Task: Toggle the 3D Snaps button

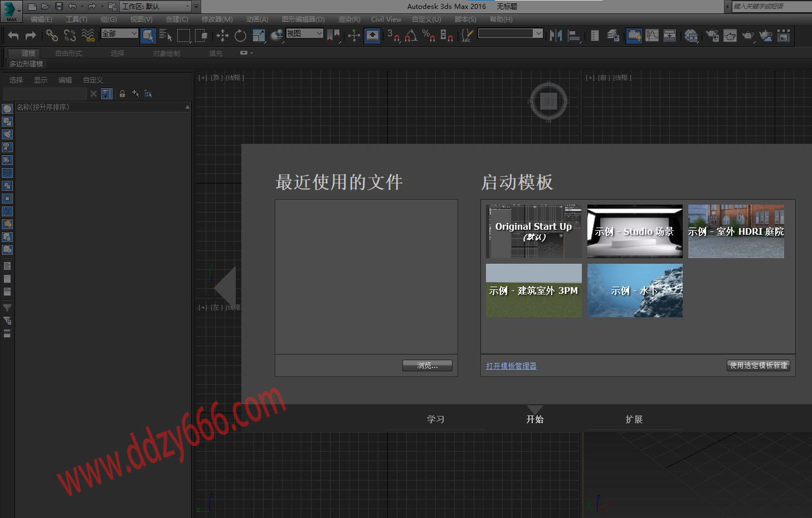Action: [393, 36]
